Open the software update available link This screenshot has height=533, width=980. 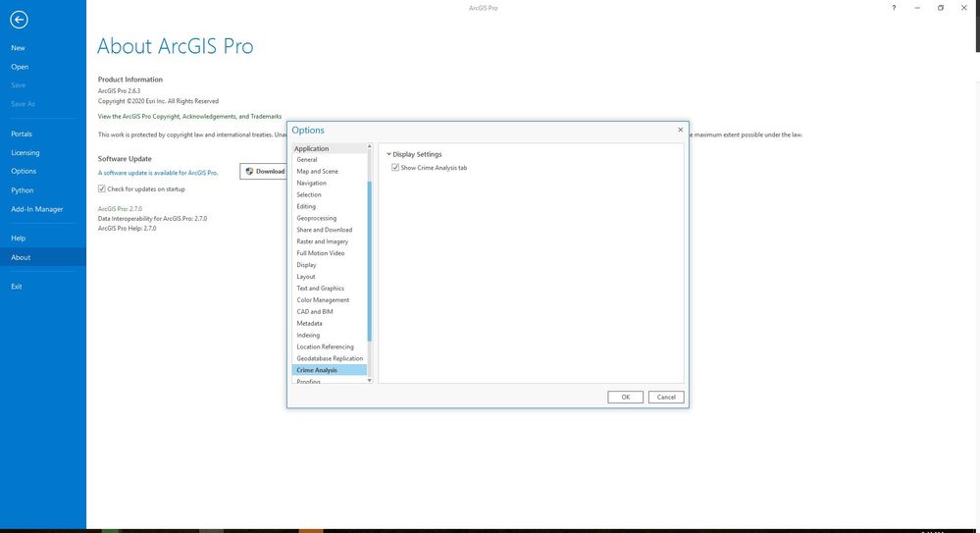(158, 173)
